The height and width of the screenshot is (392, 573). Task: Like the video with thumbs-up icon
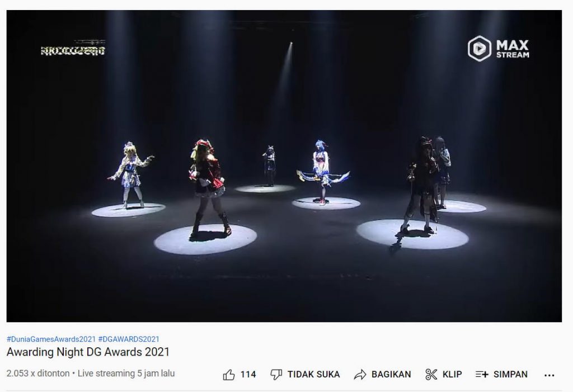229,375
